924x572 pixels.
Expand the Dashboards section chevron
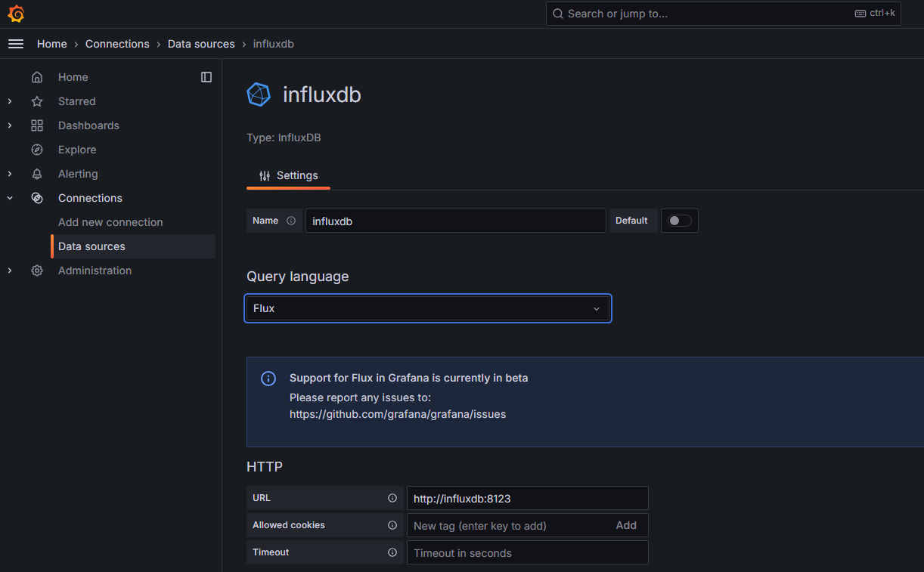pyautogui.click(x=10, y=125)
